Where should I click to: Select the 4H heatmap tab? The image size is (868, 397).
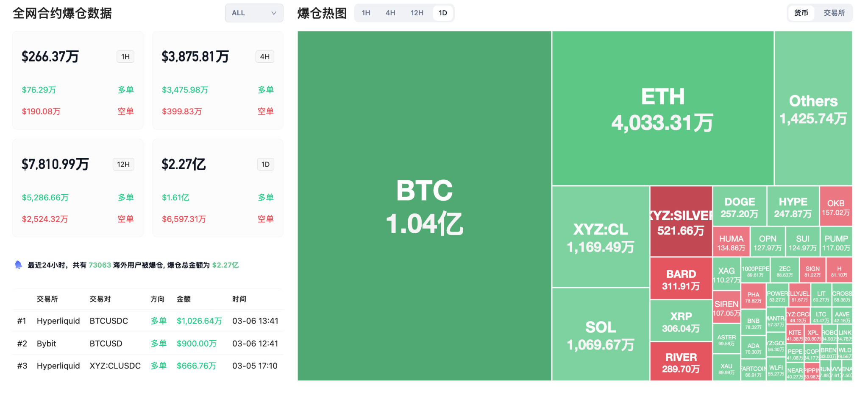coord(390,13)
